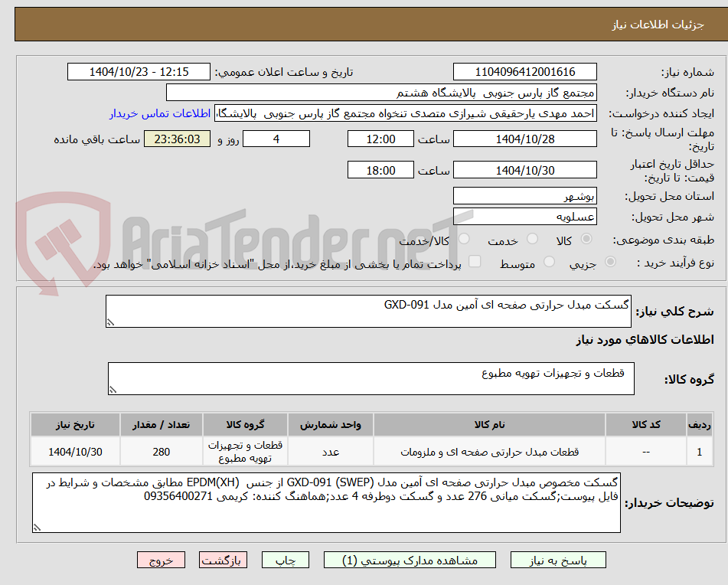Click the ردیف column header
The image size is (728, 585).
pos(699,424)
